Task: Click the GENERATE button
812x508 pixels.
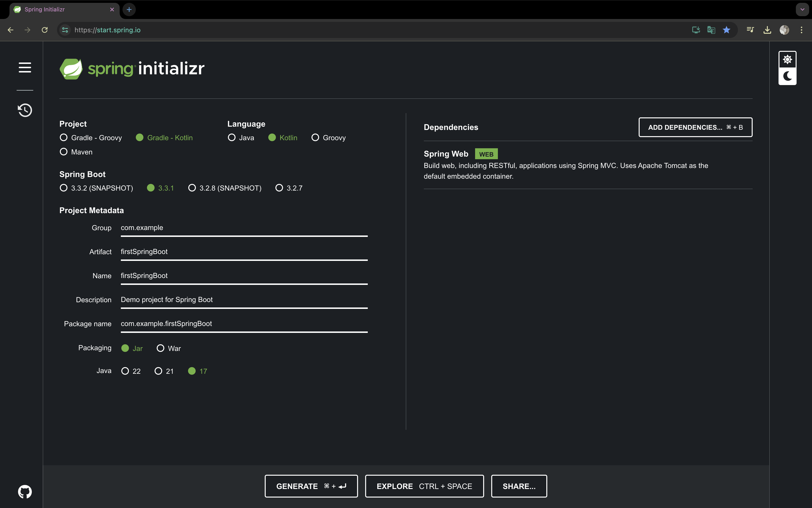Action: point(311,486)
